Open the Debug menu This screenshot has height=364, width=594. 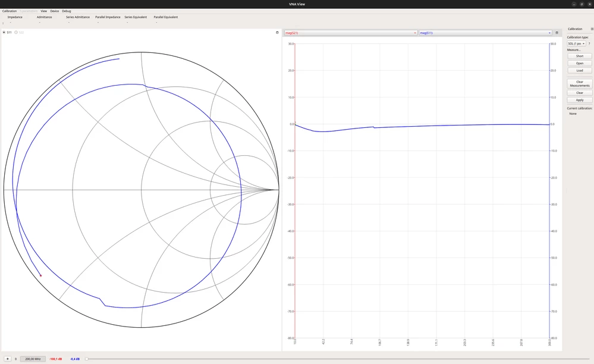click(x=66, y=11)
